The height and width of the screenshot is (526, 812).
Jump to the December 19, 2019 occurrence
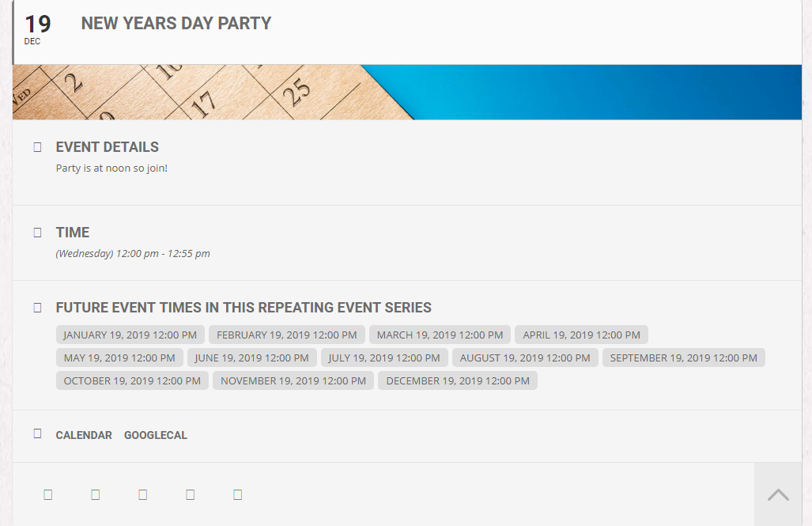(x=458, y=380)
